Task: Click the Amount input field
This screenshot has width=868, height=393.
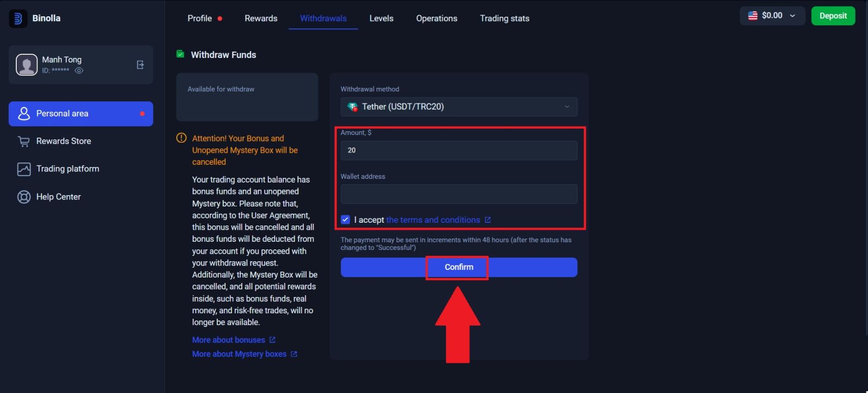Action: 458,150
